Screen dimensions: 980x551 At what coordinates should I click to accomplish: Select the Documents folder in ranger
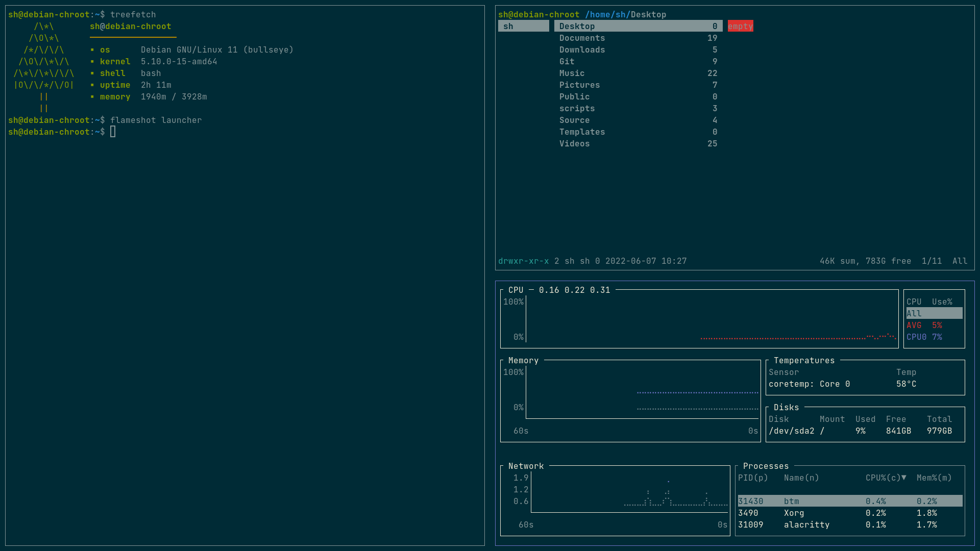click(x=582, y=38)
